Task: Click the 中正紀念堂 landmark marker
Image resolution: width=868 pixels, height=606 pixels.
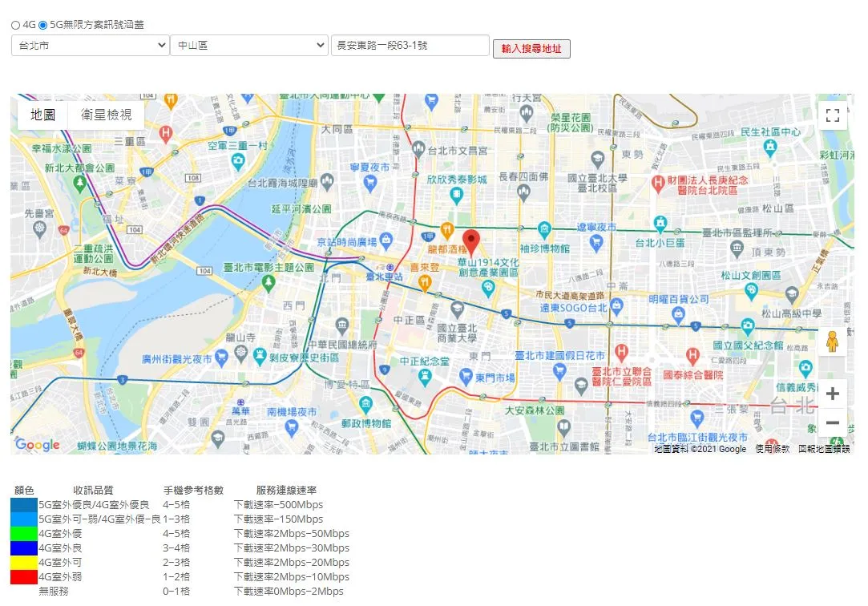Action: [425, 378]
